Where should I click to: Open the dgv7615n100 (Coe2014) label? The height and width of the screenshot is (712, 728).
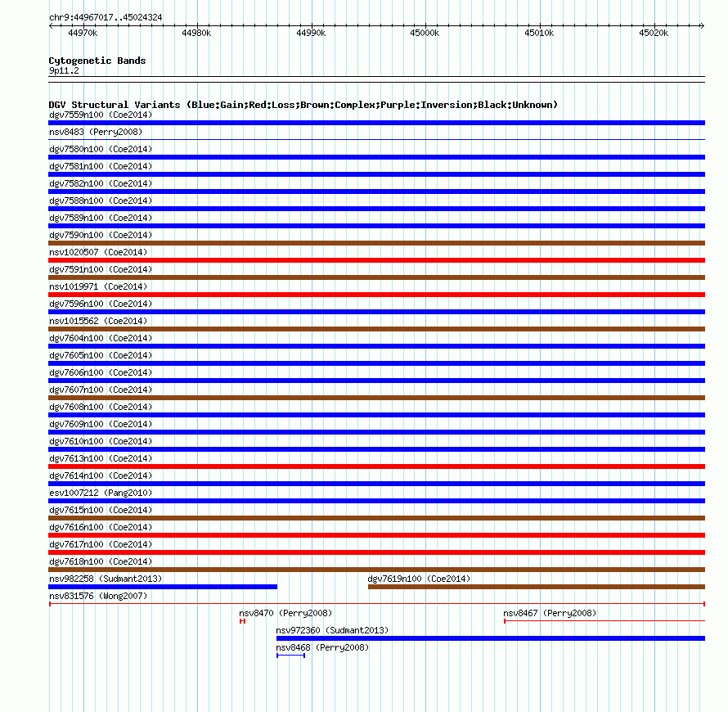[x=101, y=510]
